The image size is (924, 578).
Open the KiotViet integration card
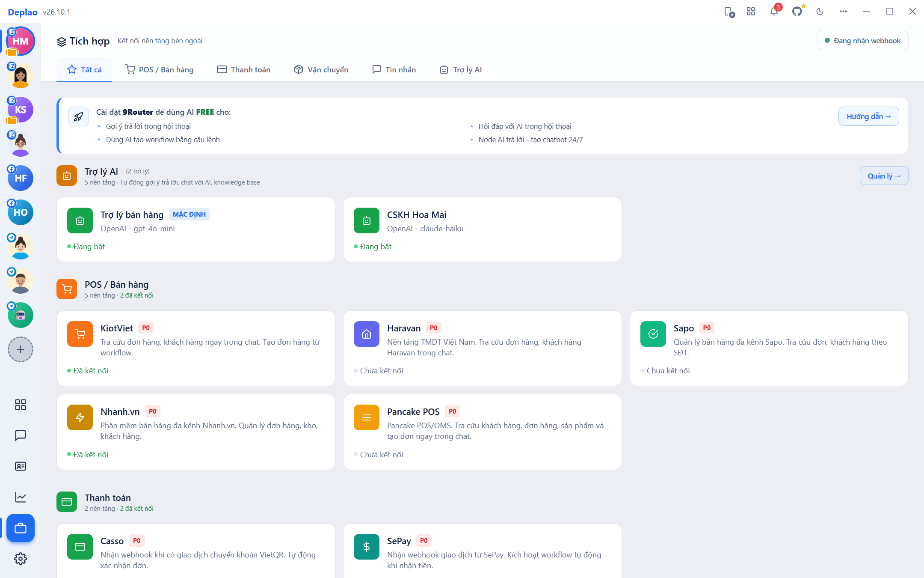[x=196, y=348]
